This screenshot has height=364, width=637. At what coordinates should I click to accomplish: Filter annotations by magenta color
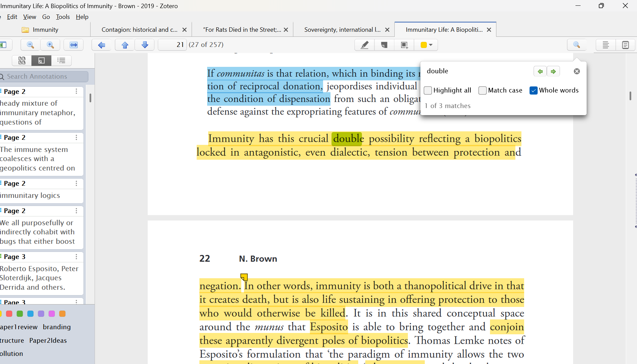coord(52,314)
